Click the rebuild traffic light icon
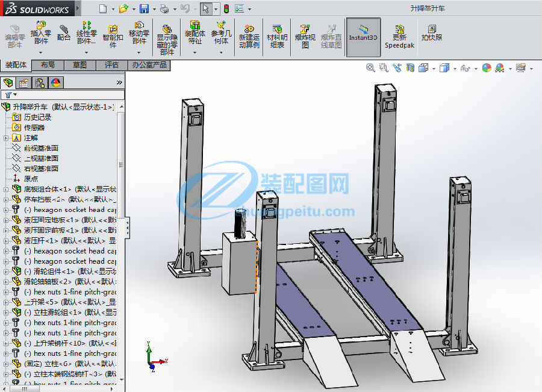Viewport: 542px width, 392px height. tap(226, 9)
